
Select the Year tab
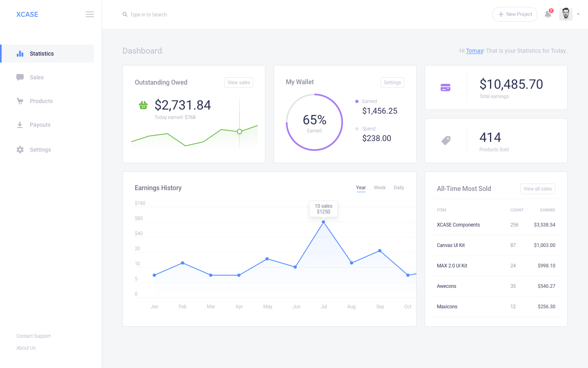click(361, 188)
